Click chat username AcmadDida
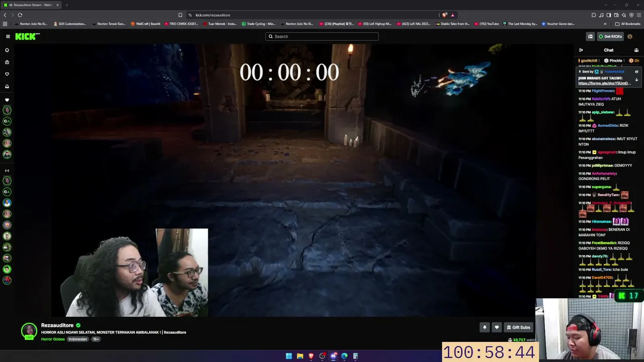The image size is (644, 362). click(x=607, y=126)
